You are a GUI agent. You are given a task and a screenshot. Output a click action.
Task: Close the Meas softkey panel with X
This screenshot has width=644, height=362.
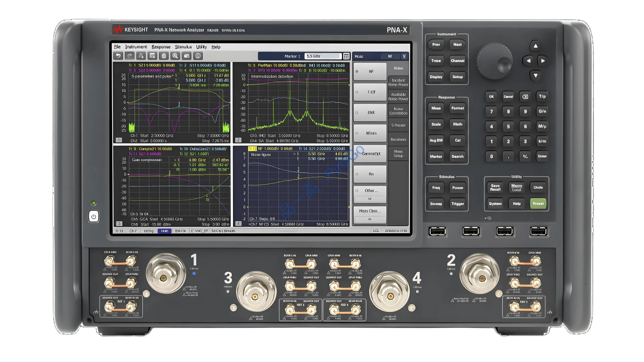click(404, 56)
